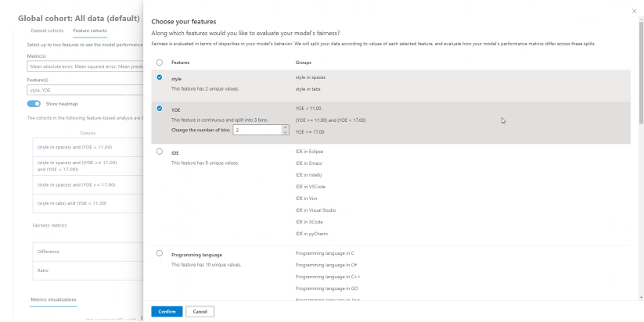Click the Cancel button
The width and height of the screenshot is (644, 322).
click(x=200, y=311)
